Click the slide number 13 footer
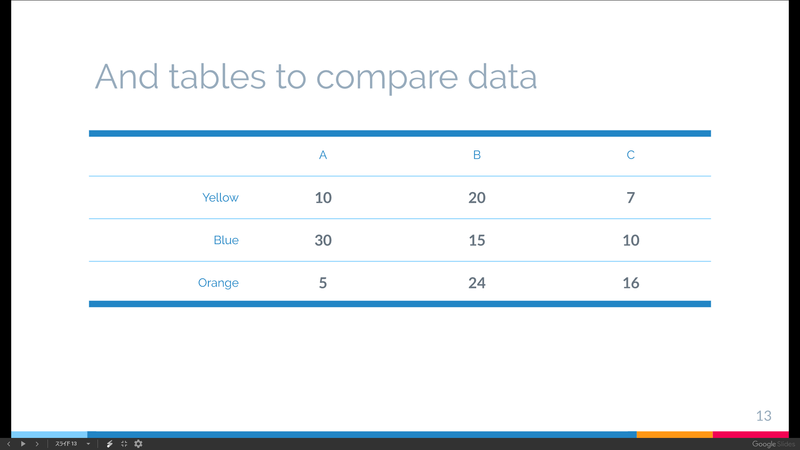 point(763,416)
